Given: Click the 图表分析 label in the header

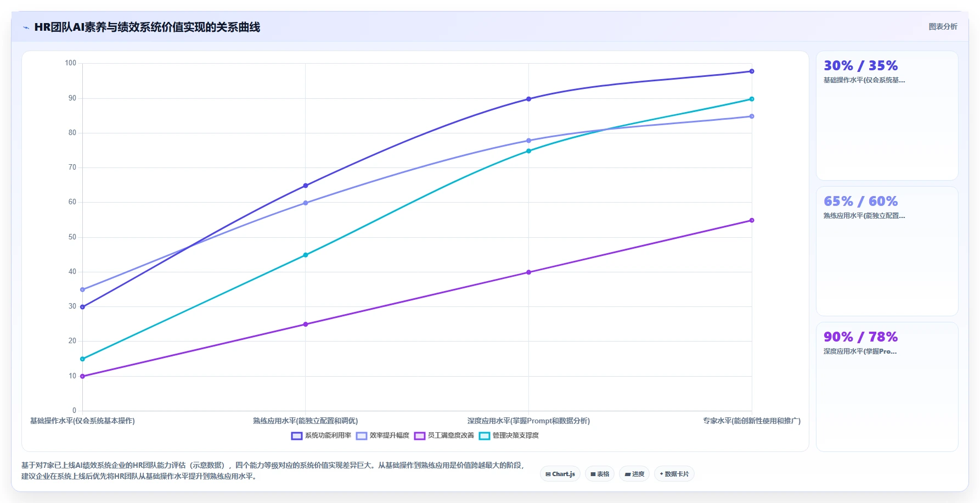Looking at the screenshot, I should coord(943,26).
